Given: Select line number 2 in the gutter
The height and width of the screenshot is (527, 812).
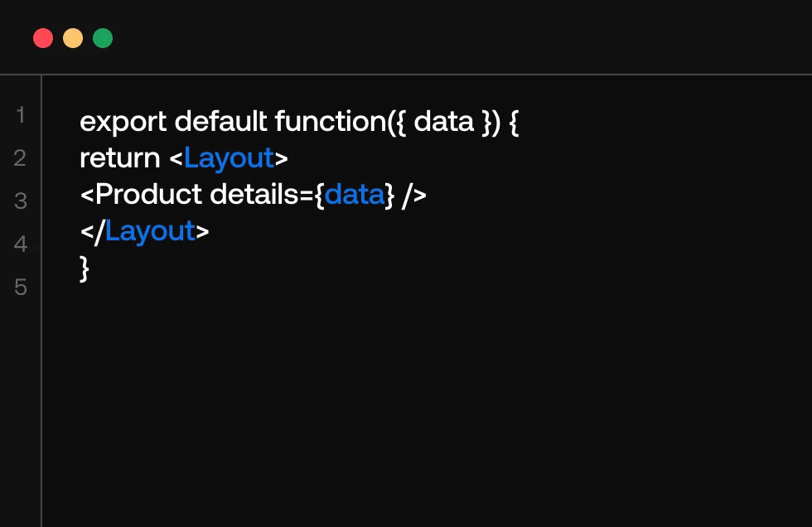Looking at the screenshot, I should (21, 157).
